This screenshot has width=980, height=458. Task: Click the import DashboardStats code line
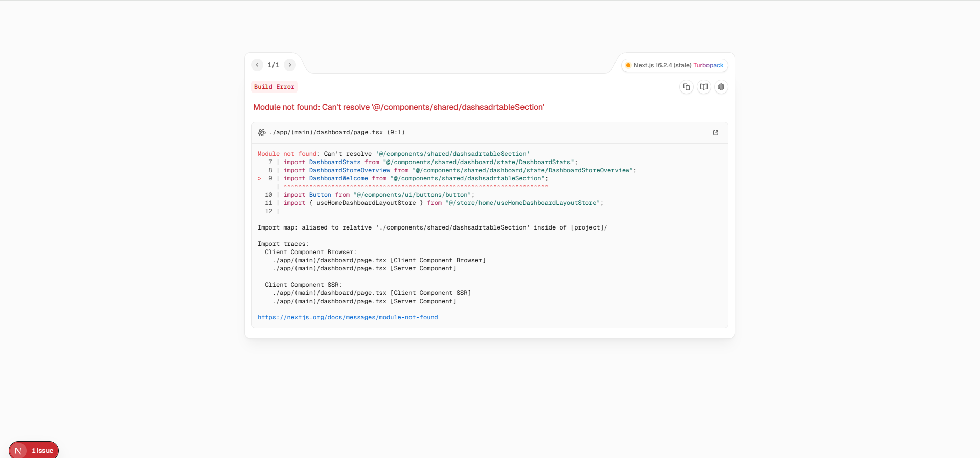(430, 162)
